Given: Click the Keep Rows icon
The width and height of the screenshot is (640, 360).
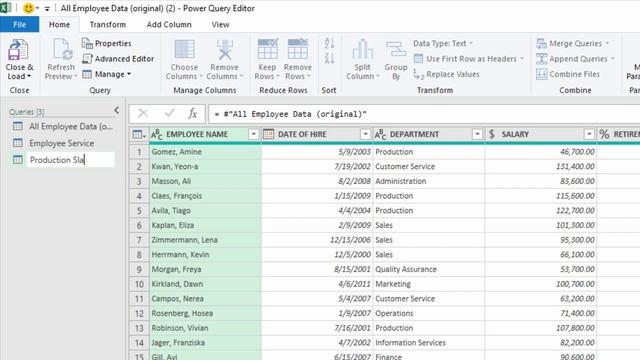Looking at the screenshot, I should (268, 49).
